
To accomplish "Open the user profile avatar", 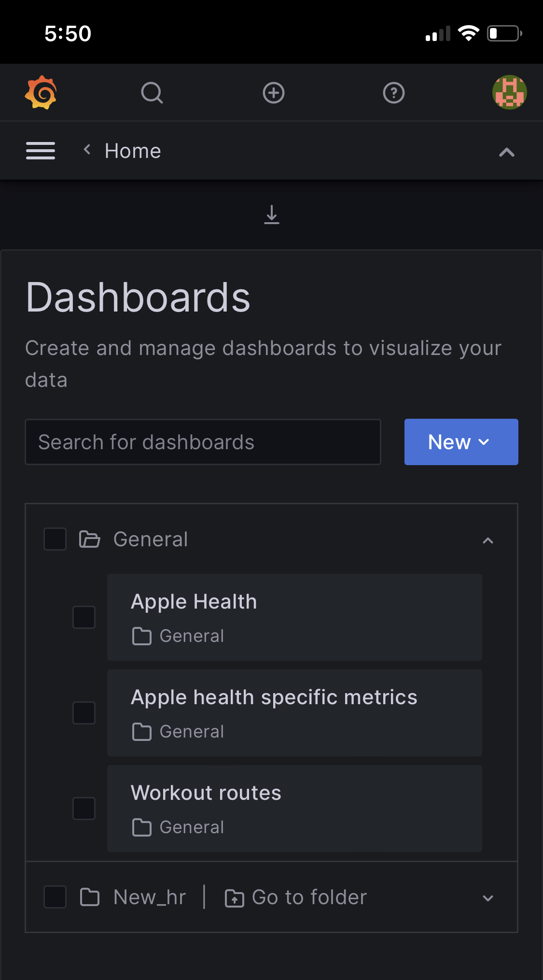I will (509, 92).
